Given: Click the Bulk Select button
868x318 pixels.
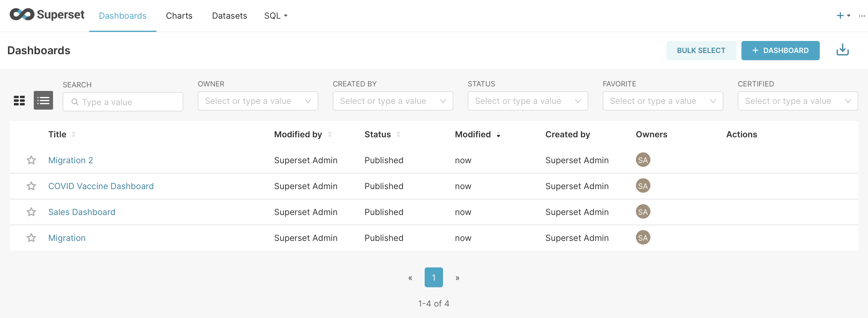Looking at the screenshot, I should 701,51.
